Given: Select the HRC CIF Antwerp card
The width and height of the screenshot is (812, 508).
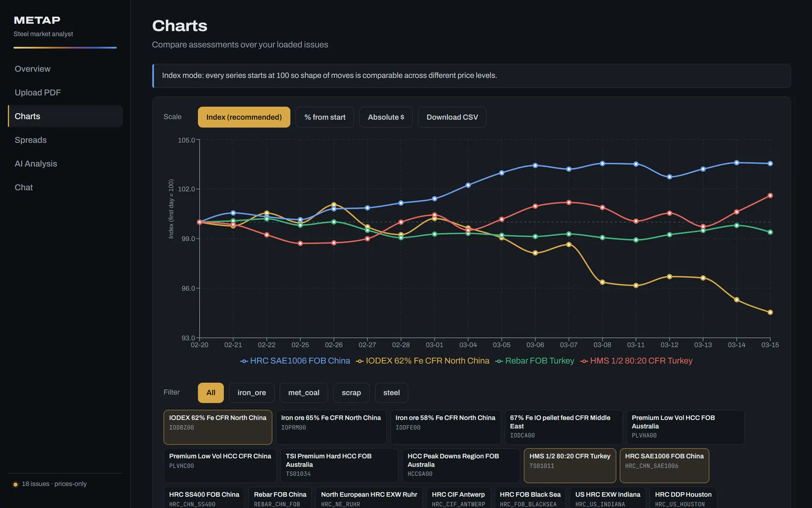Looking at the screenshot, I should pyautogui.click(x=458, y=498).
